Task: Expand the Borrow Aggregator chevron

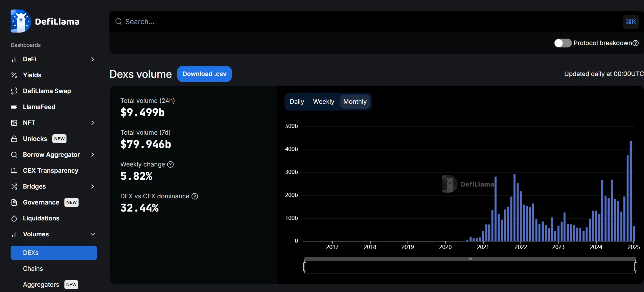Action: 93,155
